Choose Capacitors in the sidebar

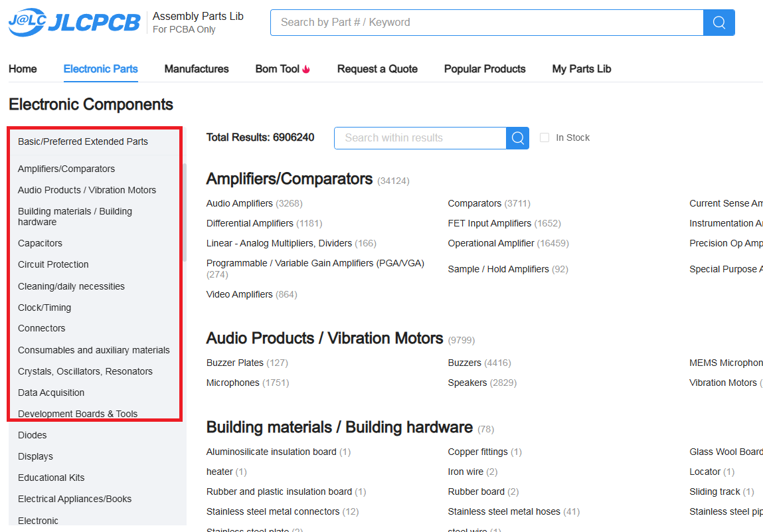click(41, 243)
